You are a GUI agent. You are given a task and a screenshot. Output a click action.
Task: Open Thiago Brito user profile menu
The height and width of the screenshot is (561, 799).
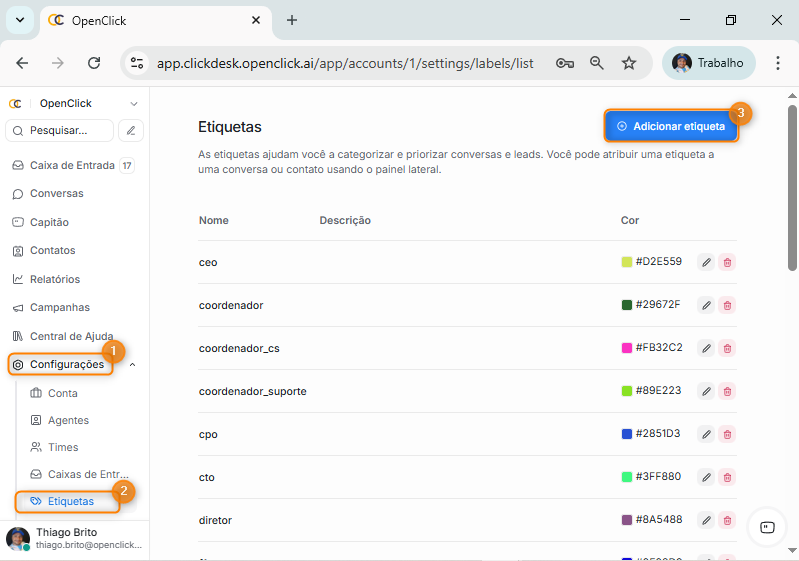[75, 538]
